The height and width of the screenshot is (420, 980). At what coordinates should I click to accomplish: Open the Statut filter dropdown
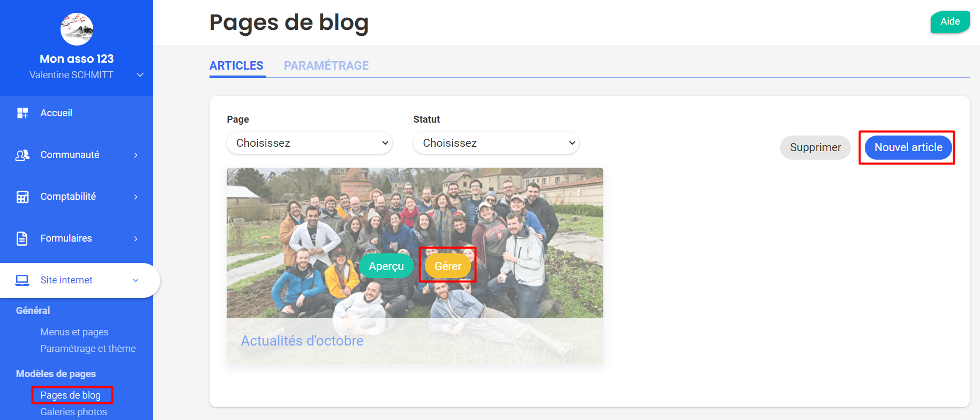(x=496, y=143)
